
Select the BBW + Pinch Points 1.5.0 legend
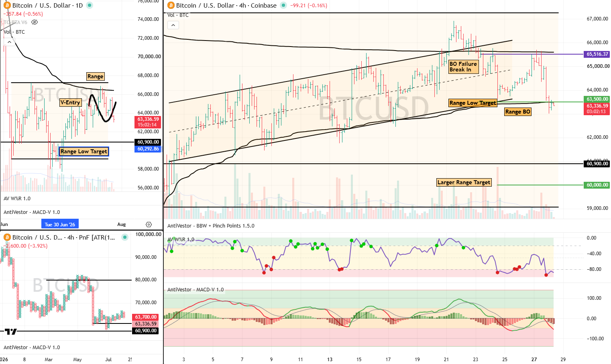click(x=211, y=226)
